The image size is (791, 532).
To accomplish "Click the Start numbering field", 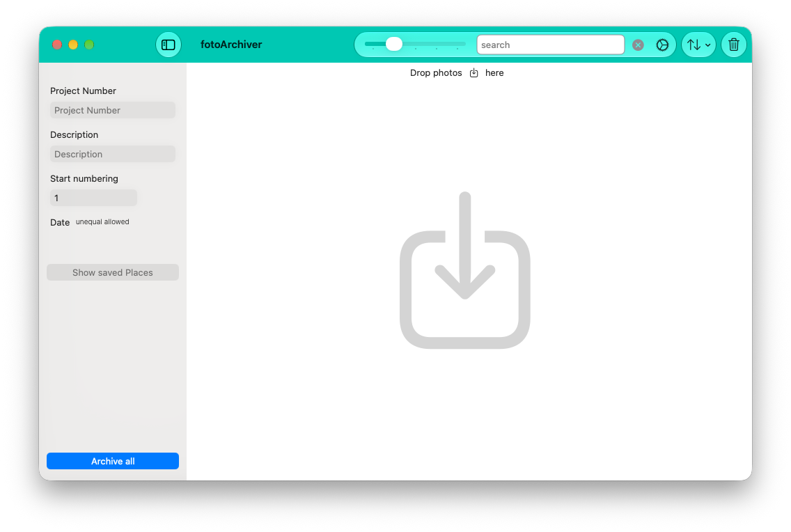I will (x=93, y=198).
